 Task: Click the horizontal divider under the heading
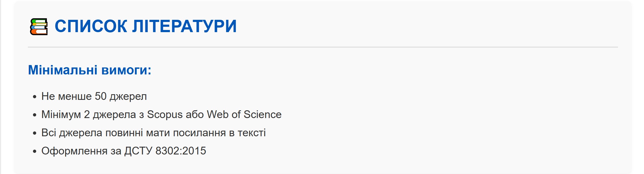[323, 47]
